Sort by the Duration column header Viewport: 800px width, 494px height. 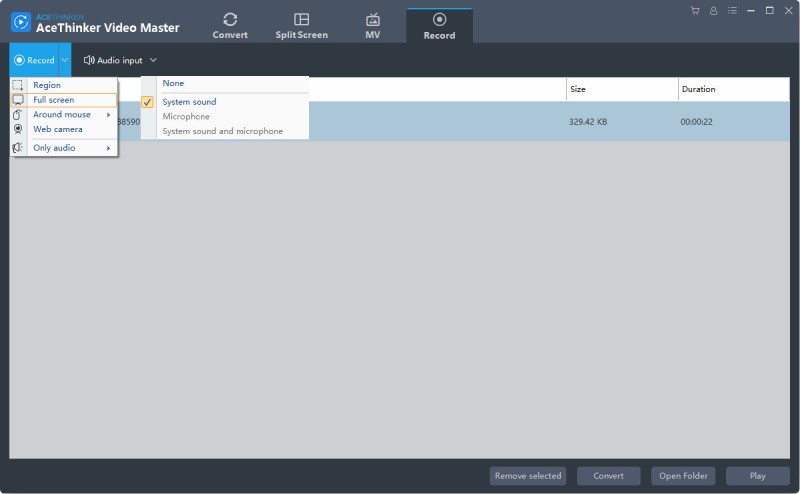tap(734, 89)
